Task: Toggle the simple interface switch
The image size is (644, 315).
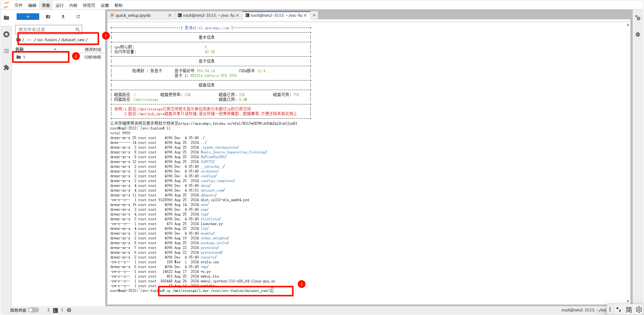Action: coord(33,310)
